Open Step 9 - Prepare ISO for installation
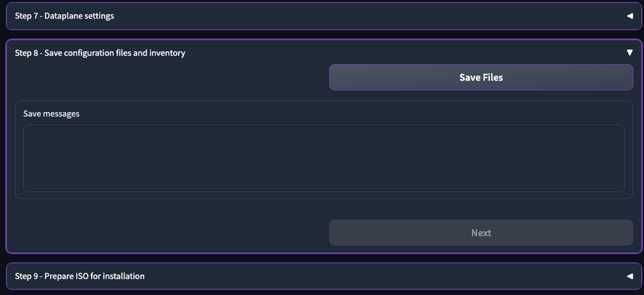This screenshot has height=295, width=644. 80,276
